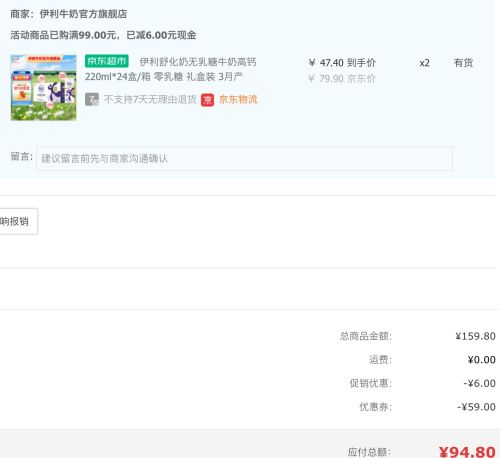Click the total goods amount ¥159.80
The height and width of the screenshot is (458, 500).
475,336
